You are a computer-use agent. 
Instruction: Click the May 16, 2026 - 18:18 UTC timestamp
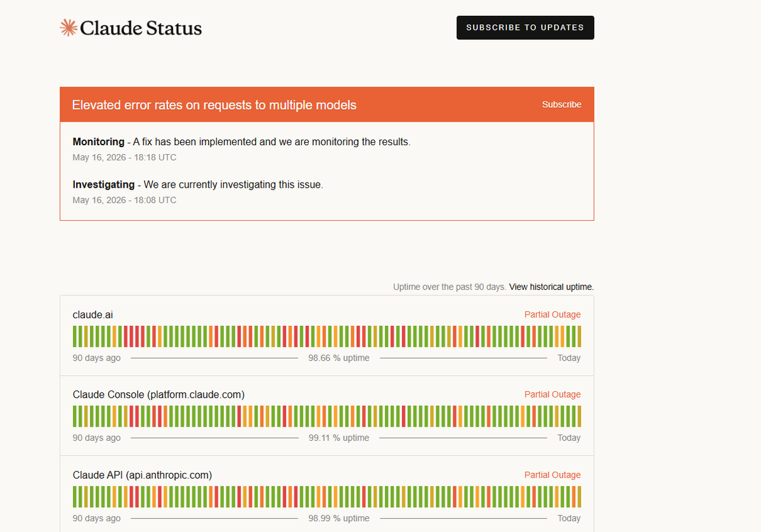tap(124, 157)
